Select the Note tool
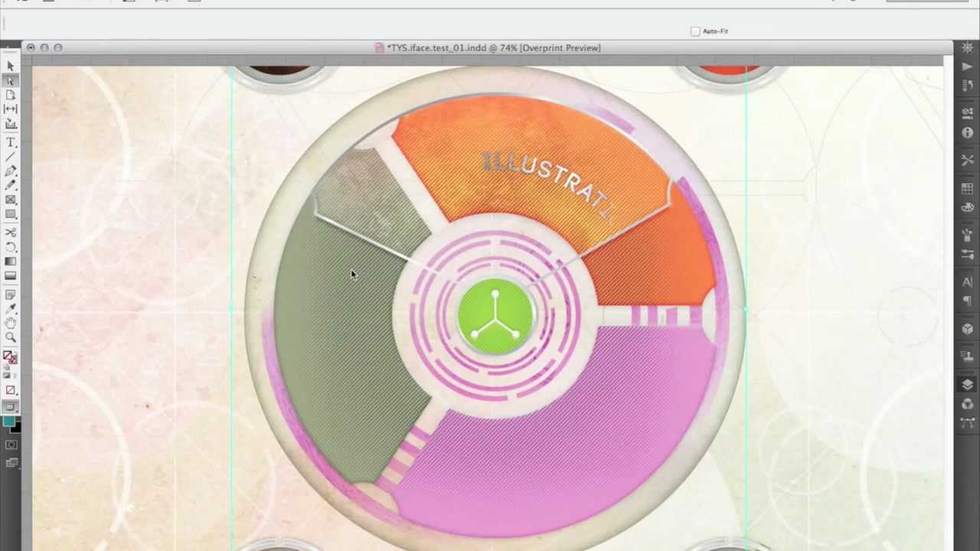 11,295
